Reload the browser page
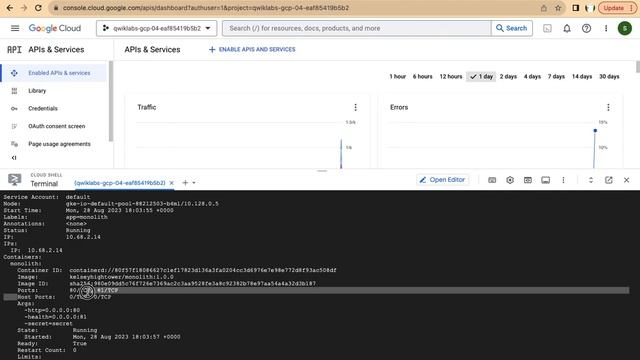The height and width of the screenshot is (360, 640). [38, 8]
